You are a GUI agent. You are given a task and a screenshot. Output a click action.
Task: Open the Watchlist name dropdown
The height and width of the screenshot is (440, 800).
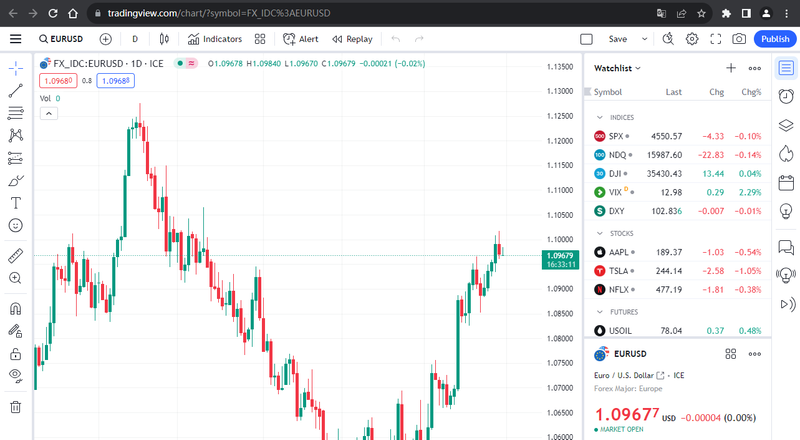(x=617, y=68)
